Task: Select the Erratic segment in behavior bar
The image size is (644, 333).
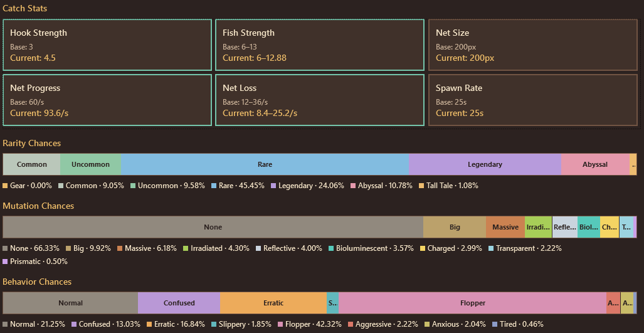Action: (273, 303)
